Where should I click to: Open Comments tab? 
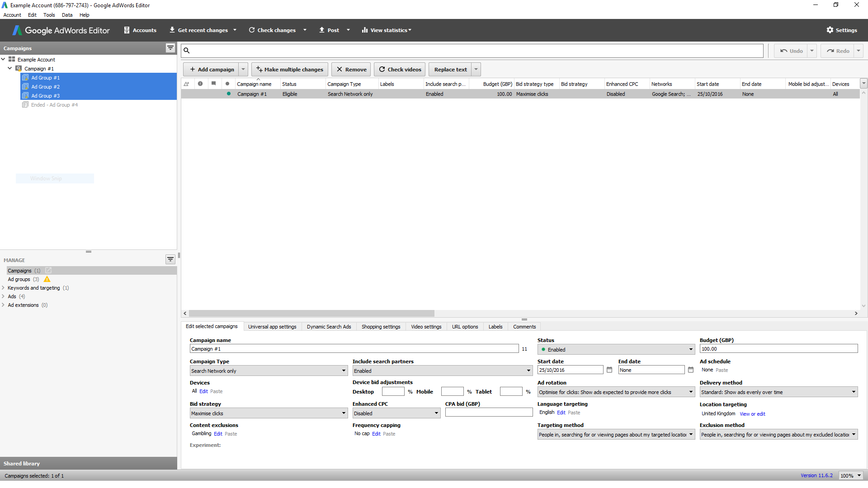point(524,327)
